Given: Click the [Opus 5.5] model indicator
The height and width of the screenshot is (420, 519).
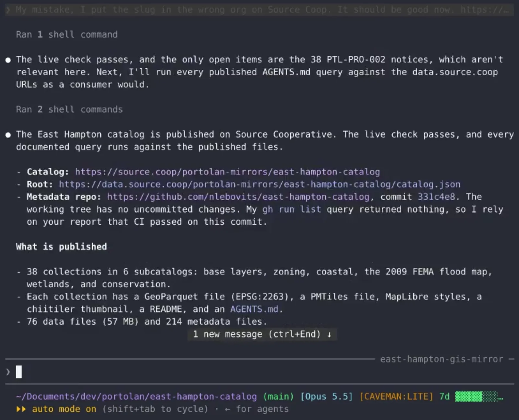Looking at the screenshot, I should (x=326, y=396).
